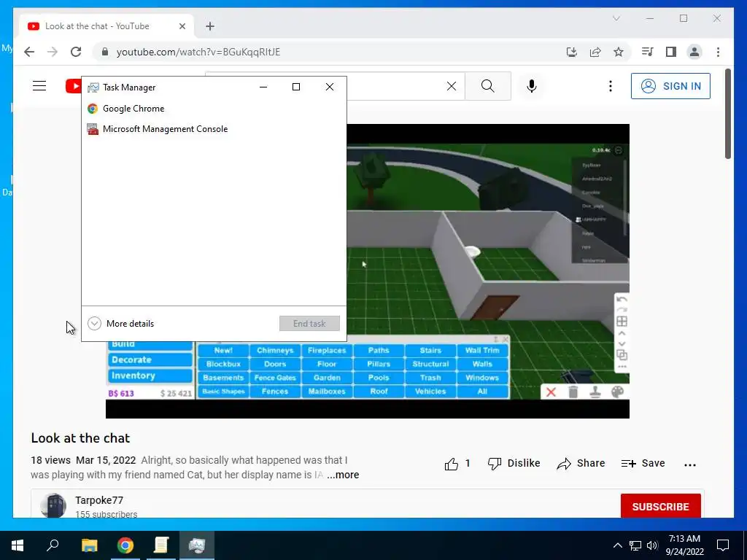
Task: Open Windows taskbar search
Action: 53,545
